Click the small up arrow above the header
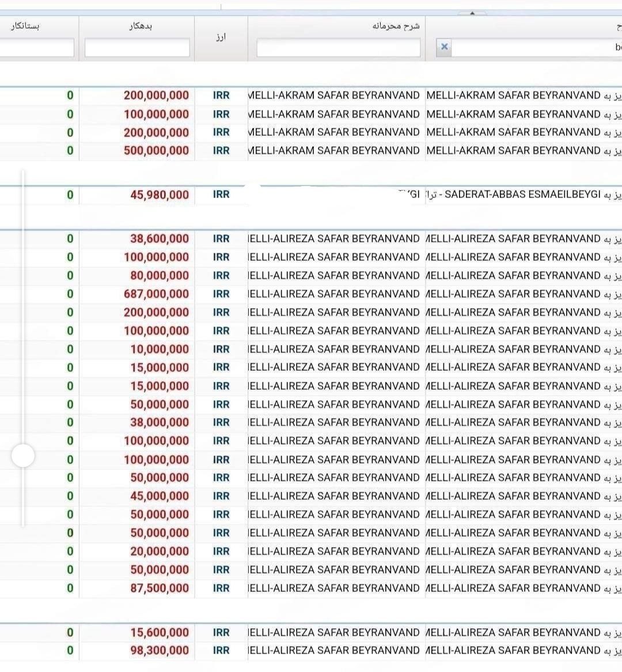The height and width of the screenshot is (672, 622). [472, 13]
